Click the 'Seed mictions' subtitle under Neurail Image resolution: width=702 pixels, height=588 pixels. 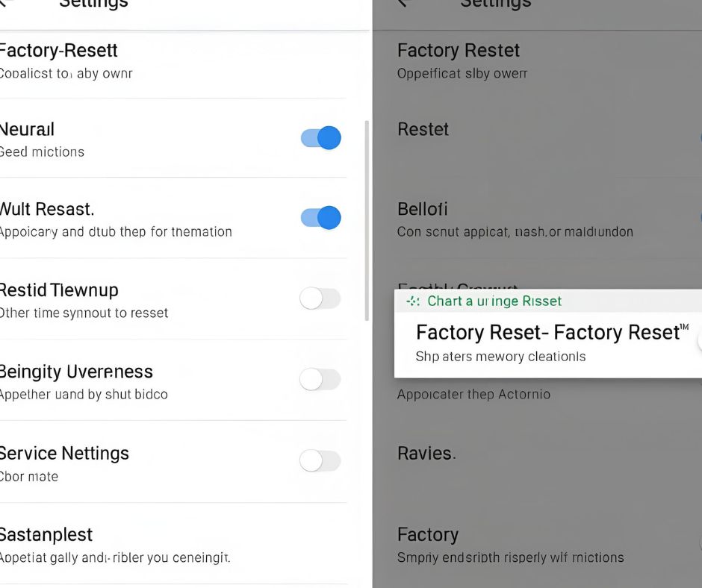point(43,152)
